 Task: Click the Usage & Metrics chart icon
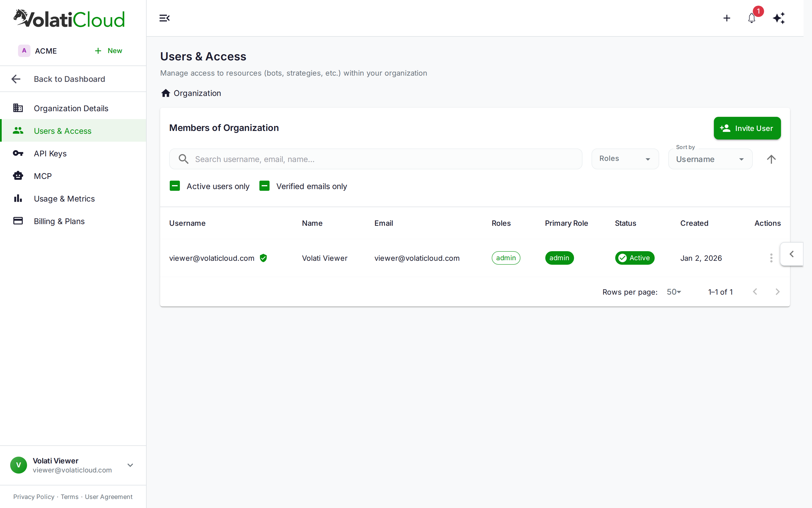[x=18, y=198]
